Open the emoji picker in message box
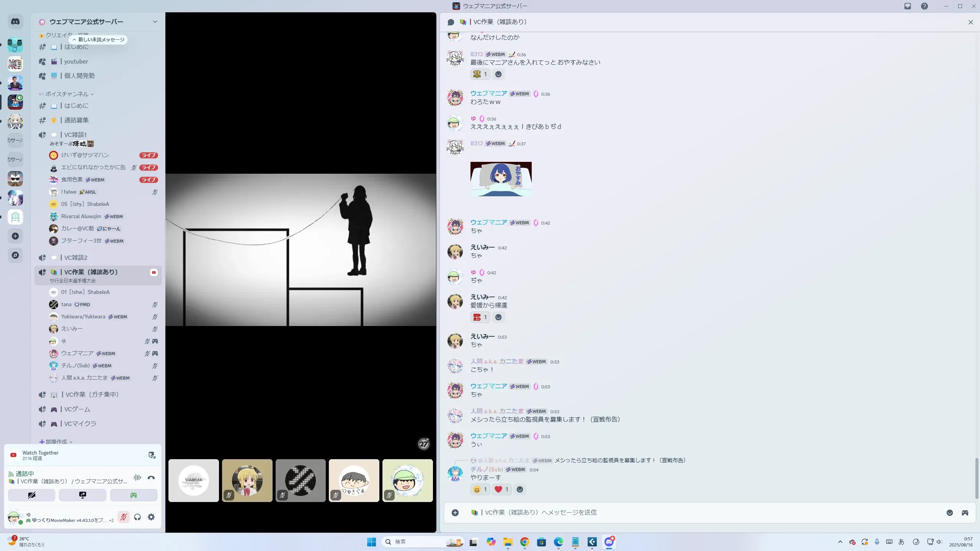This screenshot has height=551, width=980. (950, 513)
